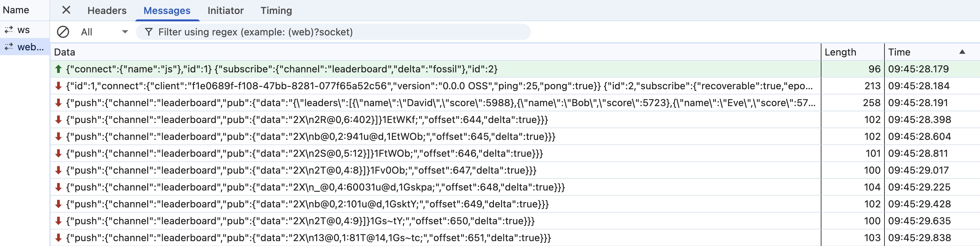The height and width of the screenshot is (246, 980).
Task: Click the green sent arrow on connect message
Action: coord(58,69)
